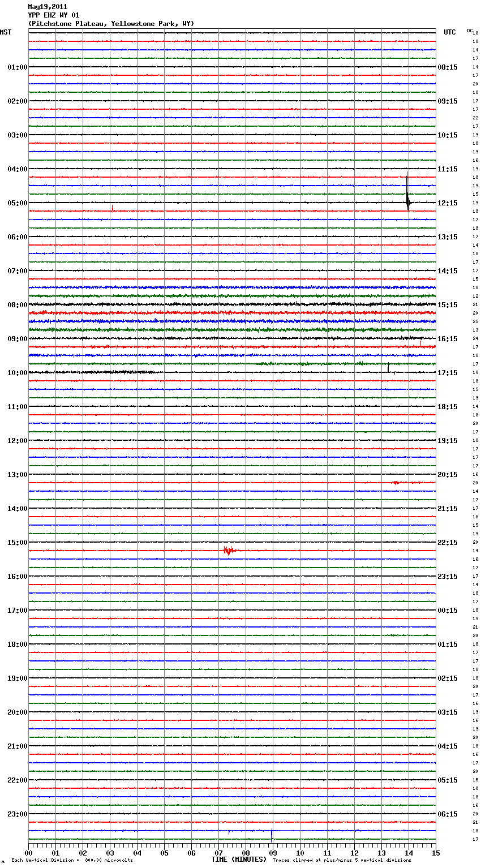Click the small red spike near minute 3
This screenshot has height=868, width=481.
point(113,208)
